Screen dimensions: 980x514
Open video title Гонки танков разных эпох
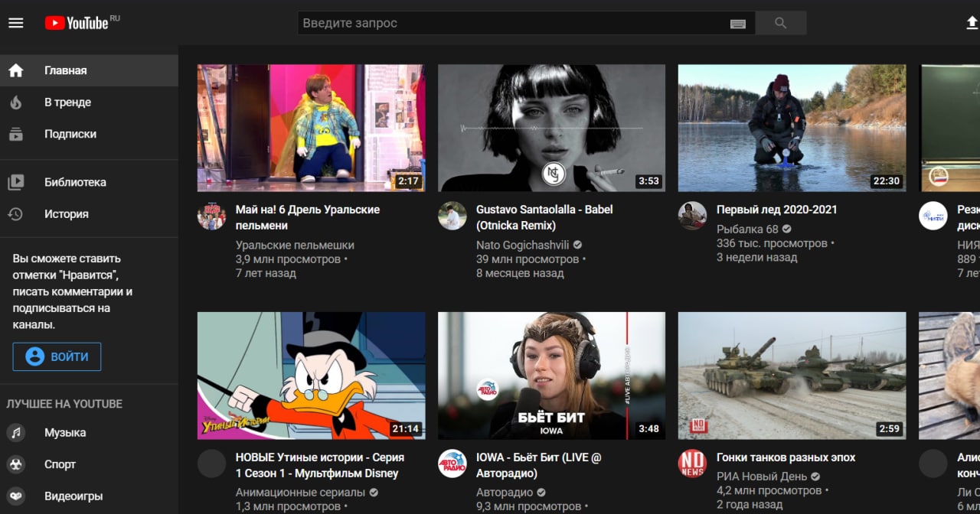point(786,457)
